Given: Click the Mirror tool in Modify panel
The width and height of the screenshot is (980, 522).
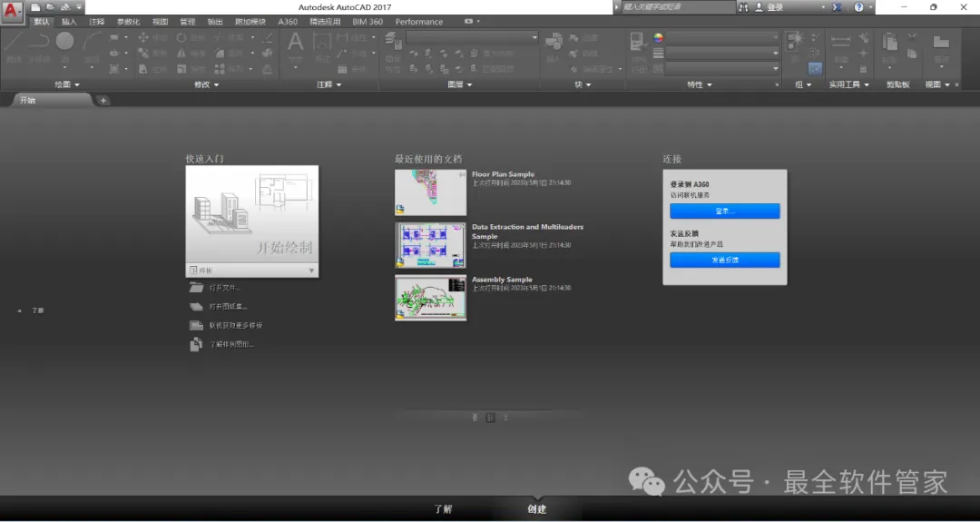Looking at the screenshot, I should pyautogui.click(x=181, y=54).
